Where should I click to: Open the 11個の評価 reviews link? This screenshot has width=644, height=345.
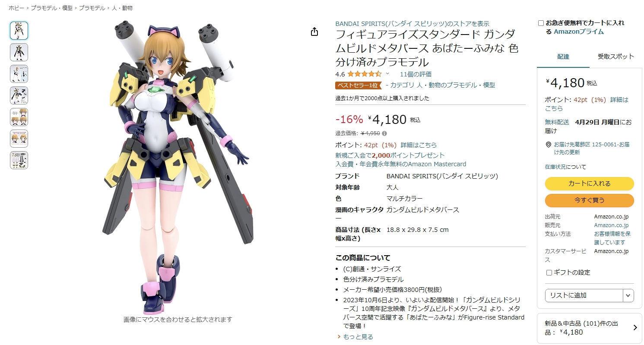[x=416, y=74]
